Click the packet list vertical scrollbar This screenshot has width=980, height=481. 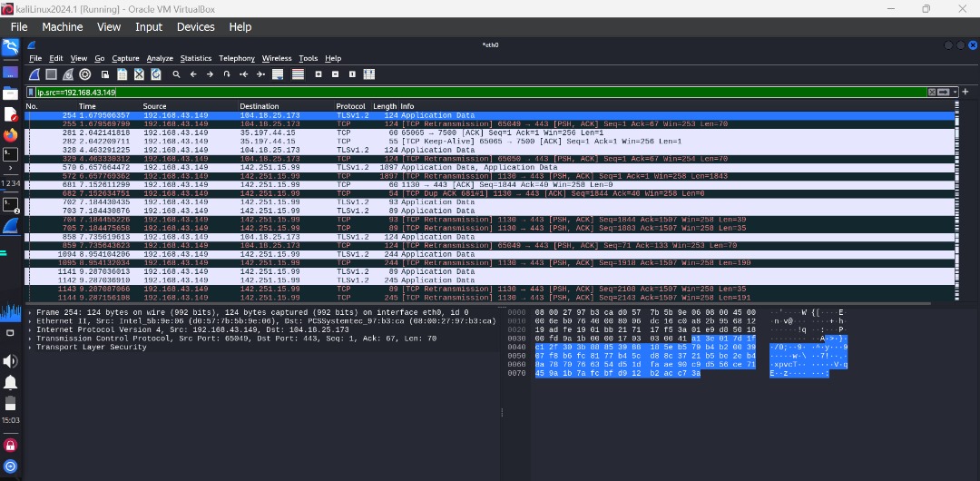coord(959,203)
